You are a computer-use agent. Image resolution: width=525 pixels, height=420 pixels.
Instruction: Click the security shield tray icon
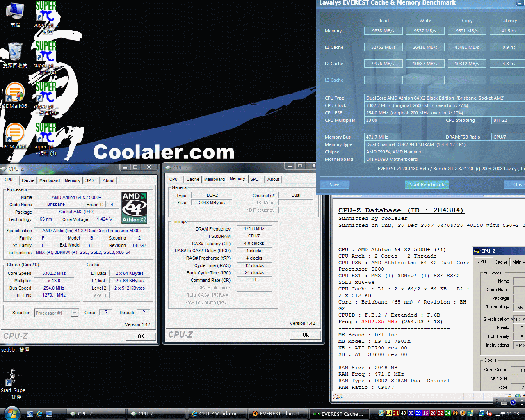pyautogui.click(x=463, y=413)
